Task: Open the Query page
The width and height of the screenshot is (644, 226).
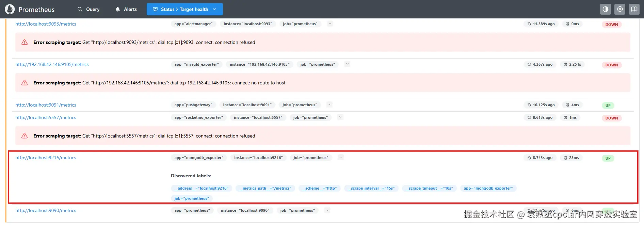Action: [88, 9]
